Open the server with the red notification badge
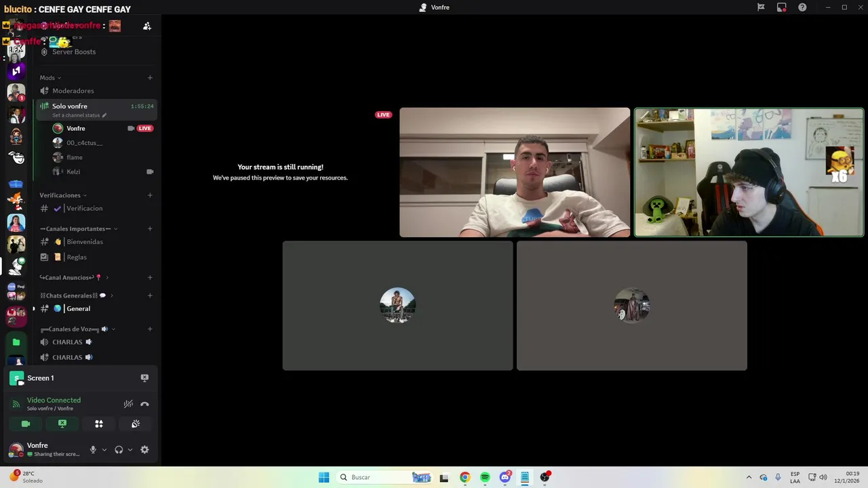868x488 pixels. (16, 92)
